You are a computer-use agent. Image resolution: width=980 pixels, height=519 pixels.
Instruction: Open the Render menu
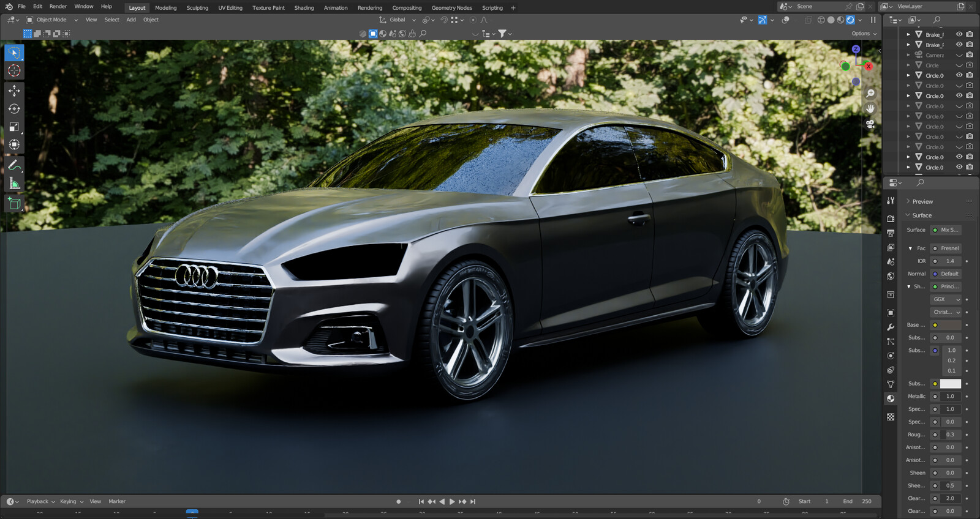tap(58, 7)
